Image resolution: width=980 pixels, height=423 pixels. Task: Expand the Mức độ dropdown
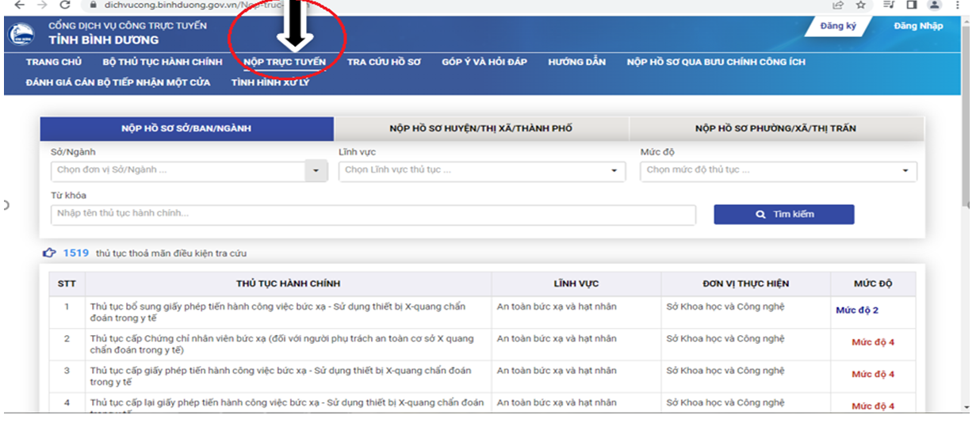coord(905,170)
